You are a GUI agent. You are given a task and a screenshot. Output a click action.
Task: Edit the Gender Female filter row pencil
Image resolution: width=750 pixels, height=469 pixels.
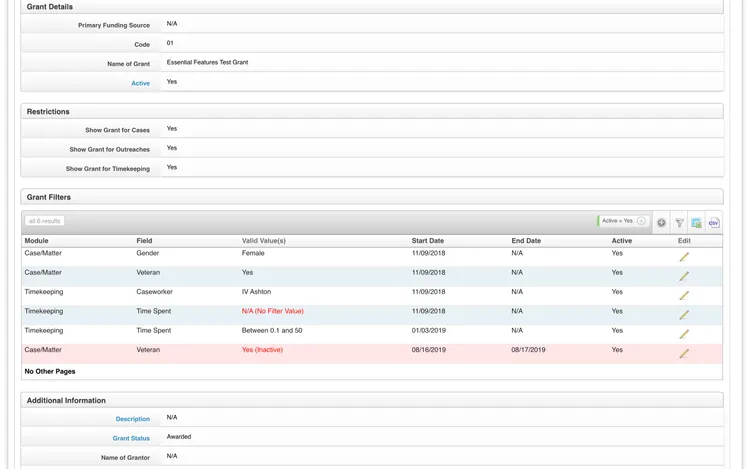[x=684, y=257]
